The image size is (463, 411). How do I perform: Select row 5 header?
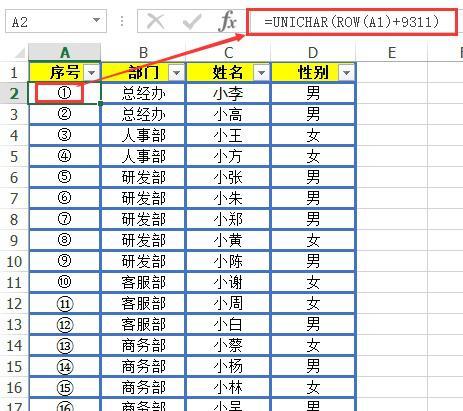click(x=14, y=156)
